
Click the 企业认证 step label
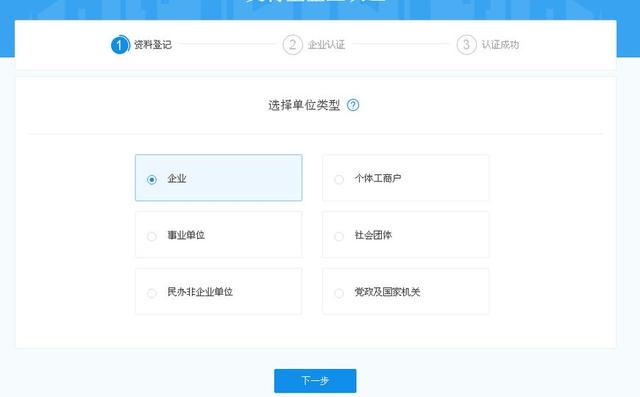327,45
